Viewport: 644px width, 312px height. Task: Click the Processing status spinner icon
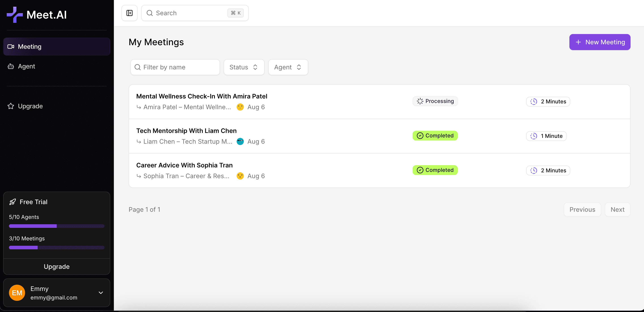pos(420,101)
